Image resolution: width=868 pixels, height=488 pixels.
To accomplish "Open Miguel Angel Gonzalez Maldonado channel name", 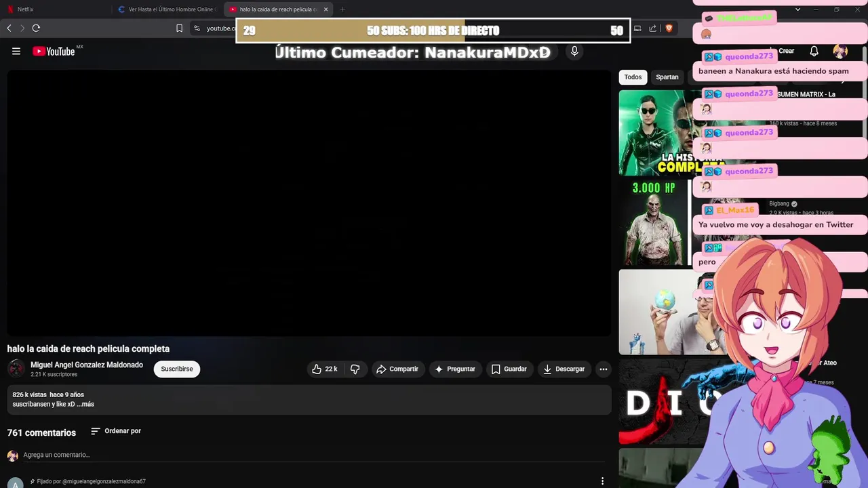I will (x=87, y=365).
